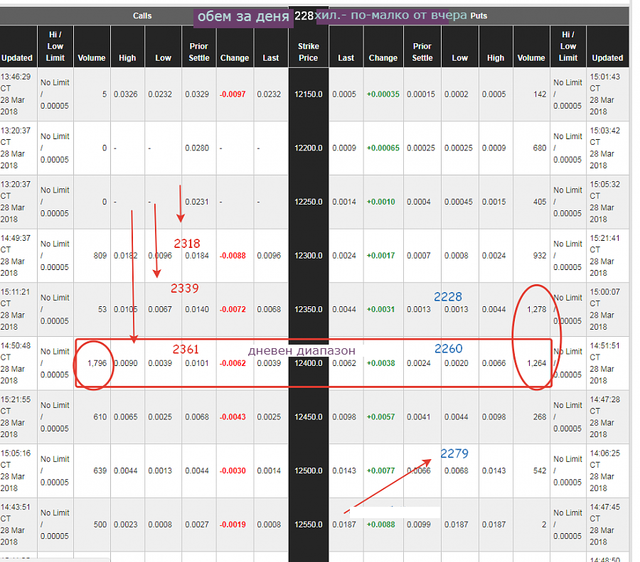Viewport: 640px width, 562px height.
Task: Select strike price 12200.0 cell
Action: 308,148
